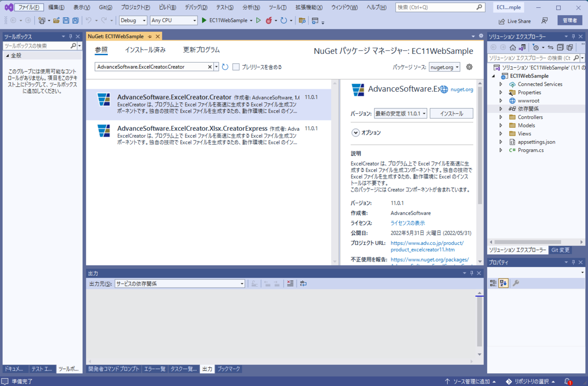The image size is (588, 386).
Task: Open the ファイル(F) menu
Action: pos(29,7)
